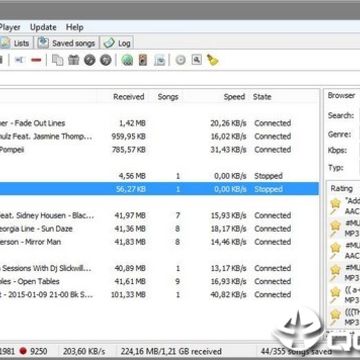
Task: Sort by the Speed column header
Action: pyautogui.click(x=234, y=97)
